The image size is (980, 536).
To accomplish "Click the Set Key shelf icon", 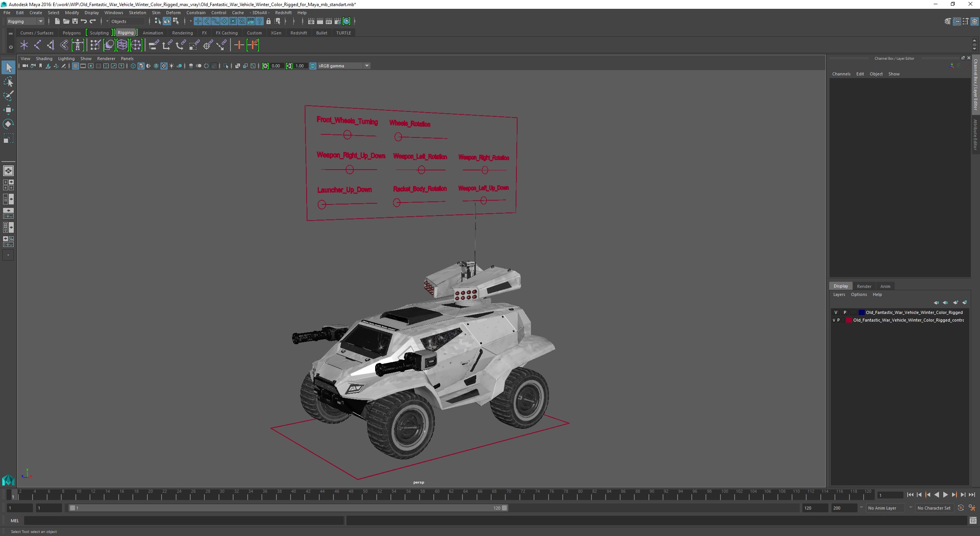I will [x=239, y=45].
